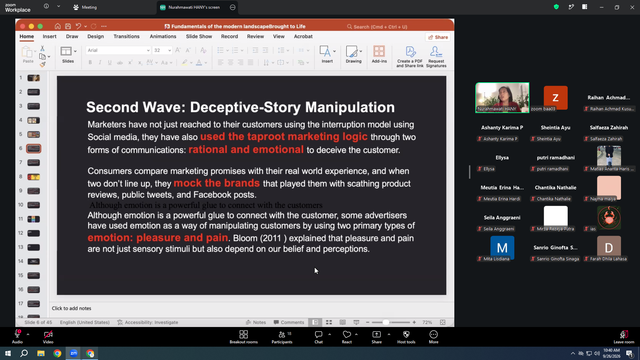Viewport: 640px width, 360px height.
Task: Expand the Copy dropdown arrow
Action: (49, 57)
